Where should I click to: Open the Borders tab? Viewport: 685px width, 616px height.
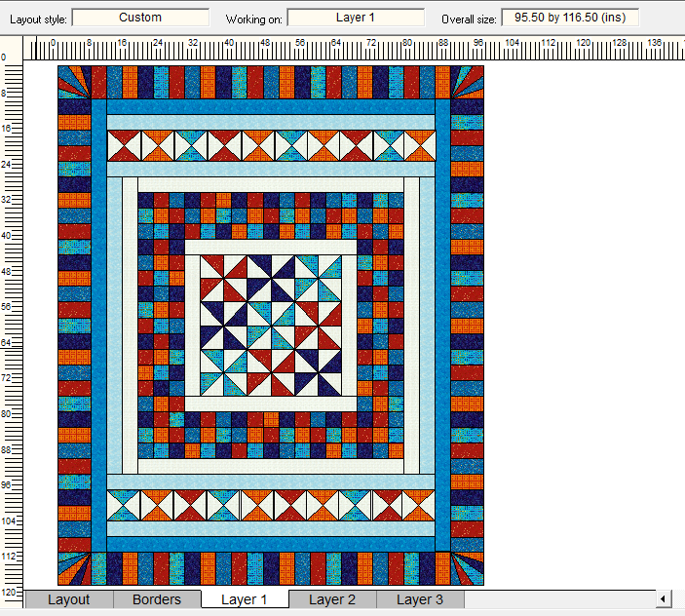[157, 599]
